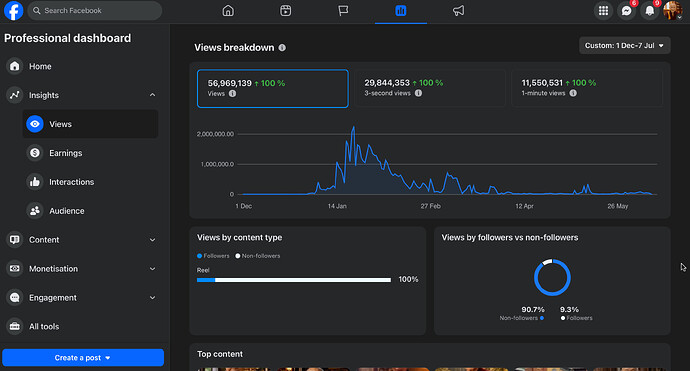Viewport: 690px width, 371px height.
Task: Click the Audience people icon
Action: coord(35,211)
